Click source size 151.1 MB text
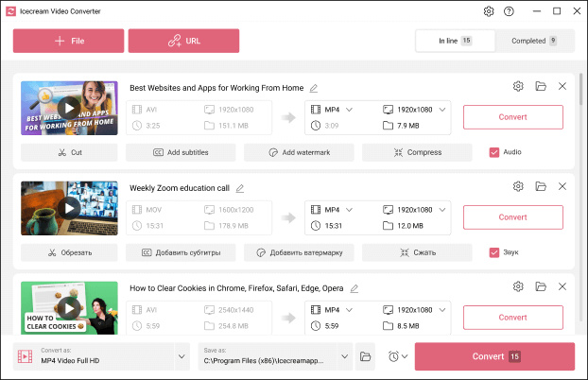This screenshot has height=380, width=588. [233, 126]
